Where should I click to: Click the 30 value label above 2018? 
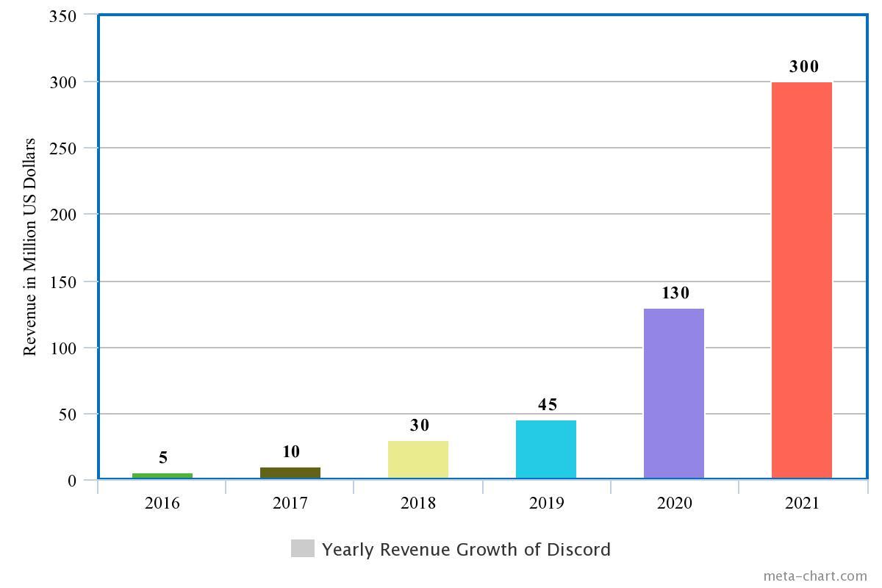pyautogui.click(x=420, y=425)
